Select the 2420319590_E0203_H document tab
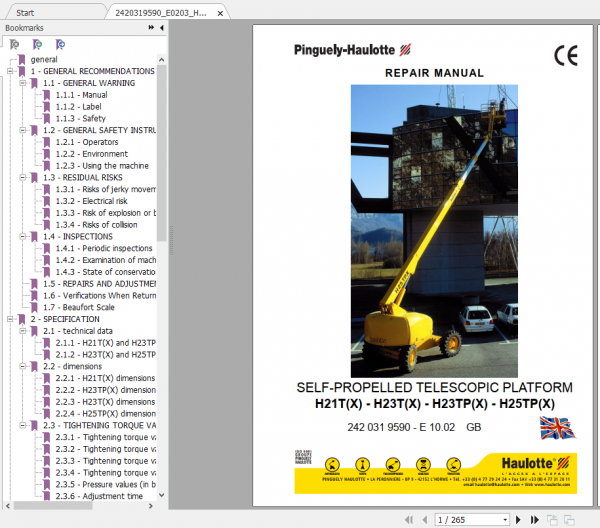 [161, 13]
